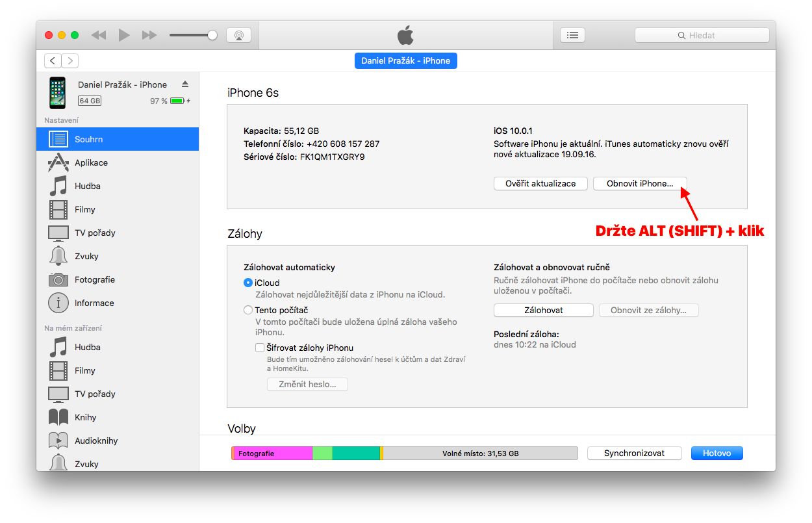
Task: Open the AirPlay output button
Action: (x=238, y=35)
